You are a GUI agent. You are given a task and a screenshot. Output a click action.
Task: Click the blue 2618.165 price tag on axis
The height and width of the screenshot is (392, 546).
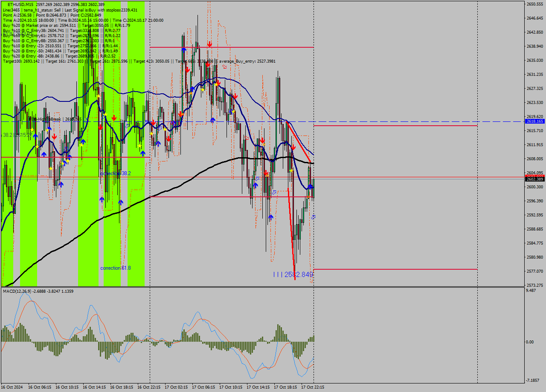[534, 121]
